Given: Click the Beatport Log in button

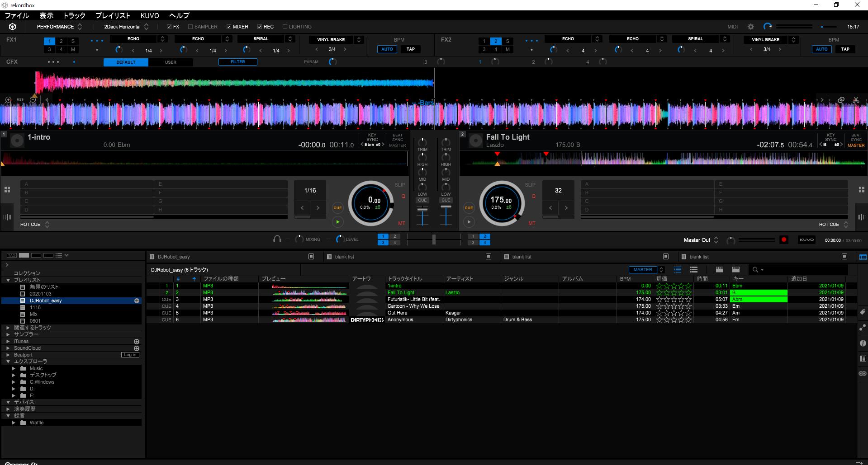Looking at the screenshot, I should [130, 355].
